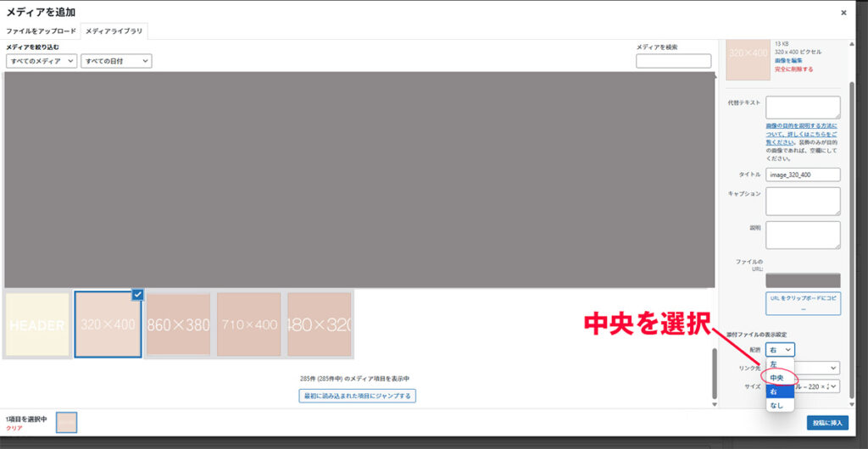This screenshot has width=868, height=449.
Task: Uncheck the selected 320×400 image checkmark
Action: click(137, 295)
